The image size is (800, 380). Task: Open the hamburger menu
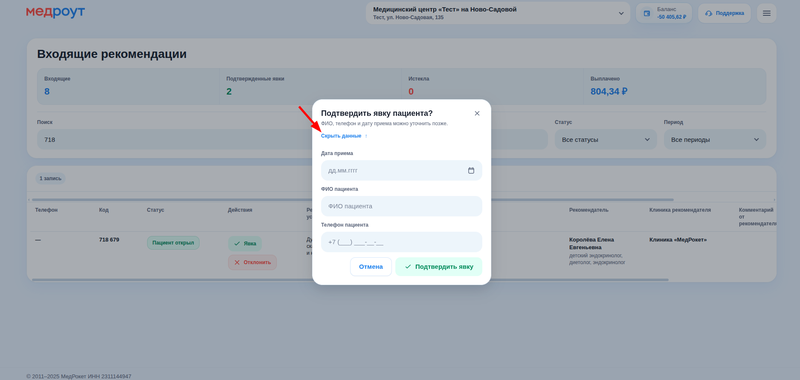[x=766, y=13]
